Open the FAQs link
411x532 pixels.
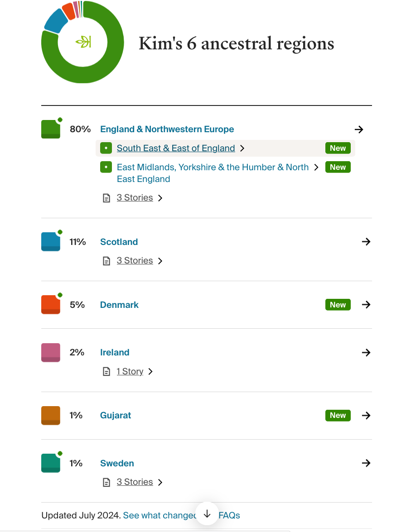(229, 515)
